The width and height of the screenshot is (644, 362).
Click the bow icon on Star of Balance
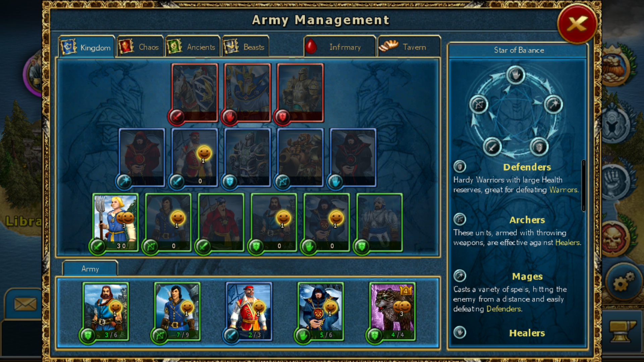[479, 104]
